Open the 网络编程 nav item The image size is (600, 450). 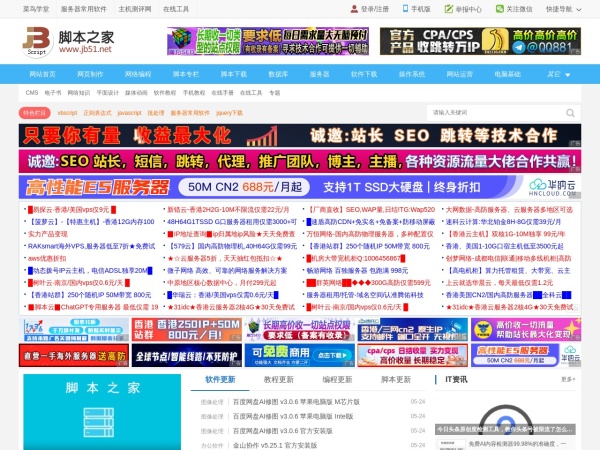coord(138,74)
